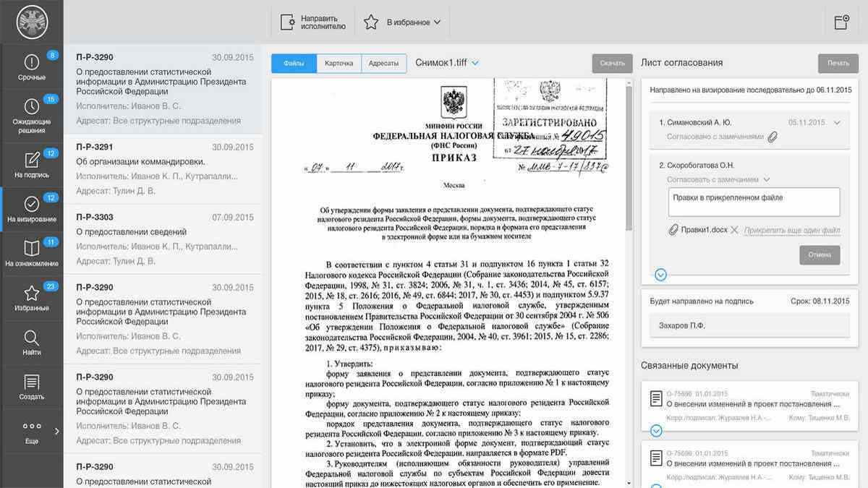Expand first related document circle chevron
This screenshot has width=868, height=488.
656,431
